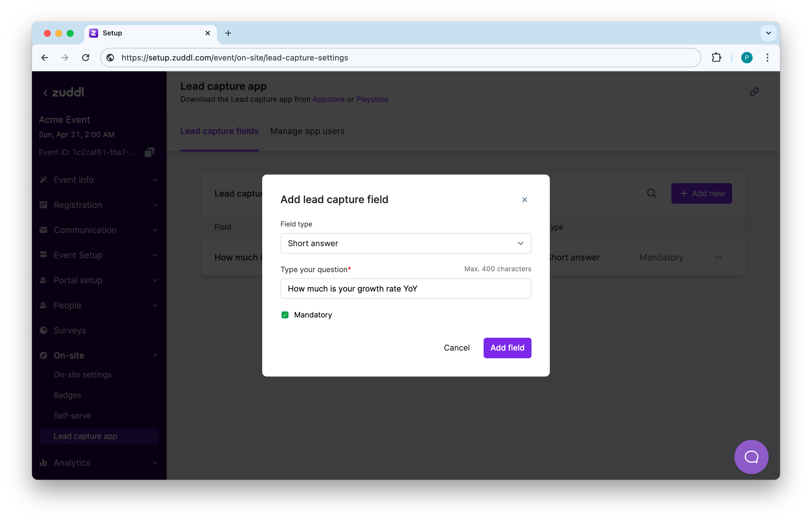
Task: Click the browser extensions puzzle icon
Action: click(716, 58)
